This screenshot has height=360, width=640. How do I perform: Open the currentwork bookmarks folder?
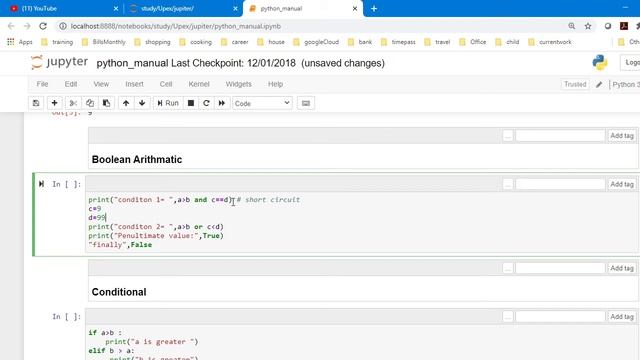[x=550, y=42]
